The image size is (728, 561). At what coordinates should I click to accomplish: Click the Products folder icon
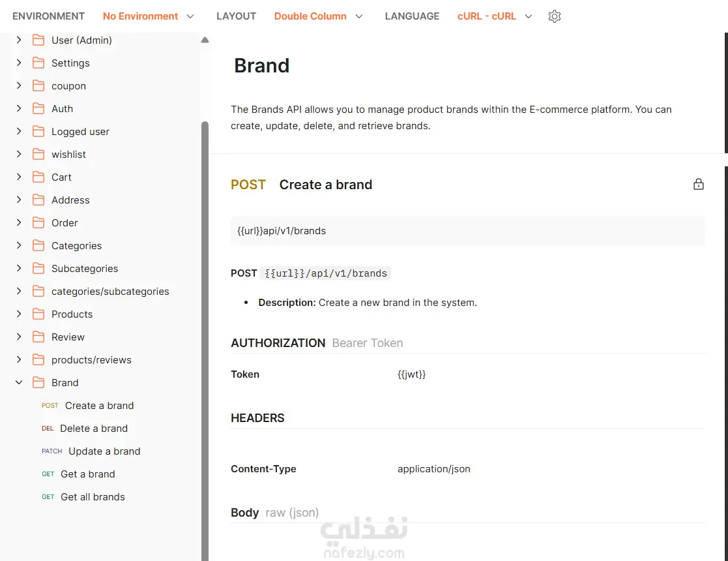pyautogui.click(x=38, y=314)
